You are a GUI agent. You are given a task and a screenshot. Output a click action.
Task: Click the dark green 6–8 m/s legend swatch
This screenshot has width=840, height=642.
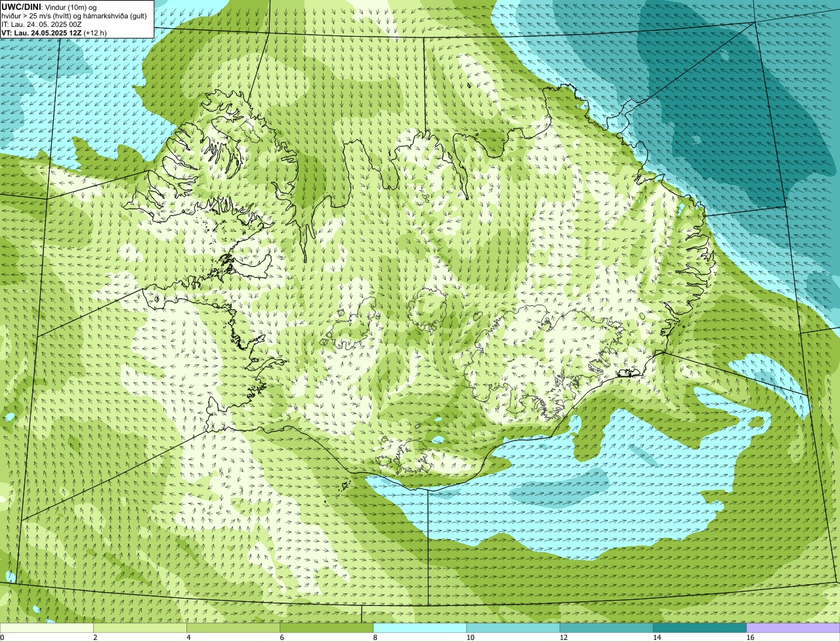pos(326,628)
